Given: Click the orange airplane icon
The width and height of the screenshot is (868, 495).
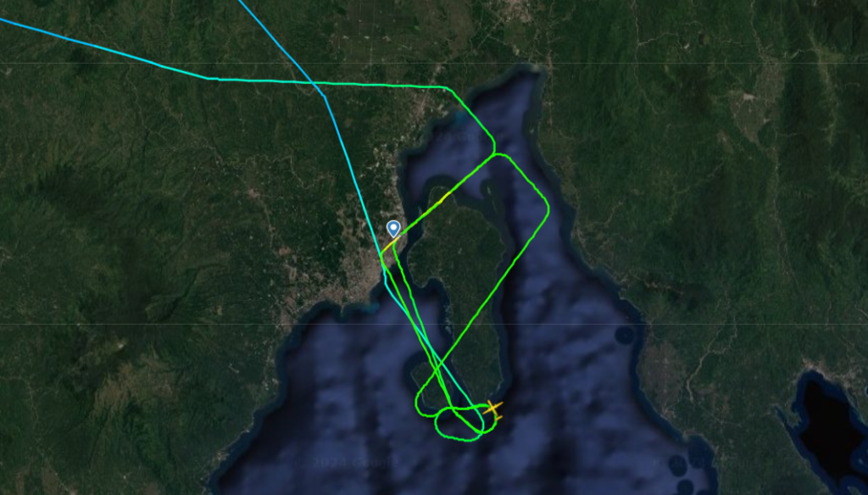Looking at the screenshot, I should click(x=492, y=409).
